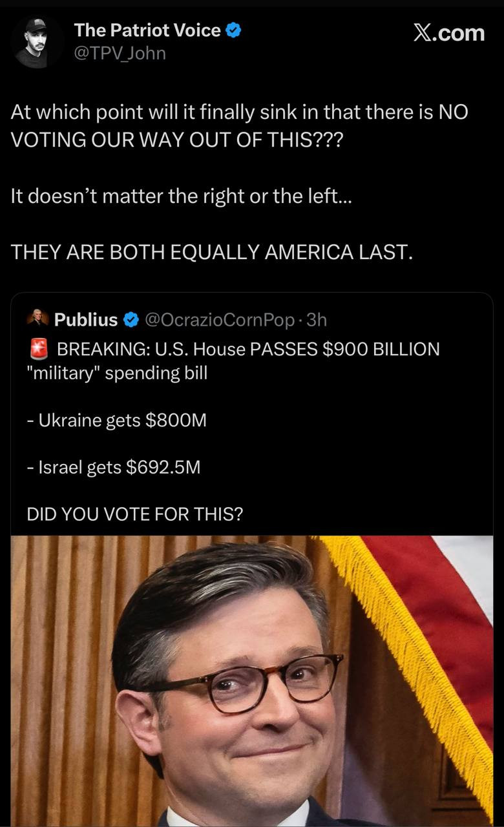Click the NO VOTING OUR WAY OUT text
504x827 pixels.
tap(238, 124)
